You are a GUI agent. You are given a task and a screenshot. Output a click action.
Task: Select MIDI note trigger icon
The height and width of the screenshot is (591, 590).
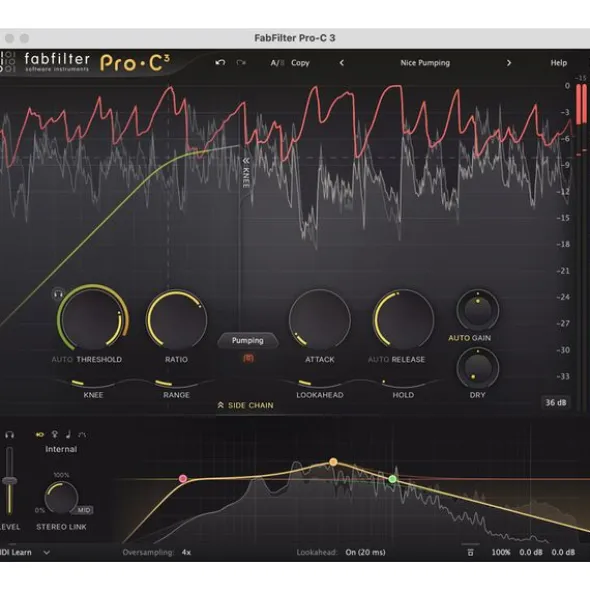[68, 435]
